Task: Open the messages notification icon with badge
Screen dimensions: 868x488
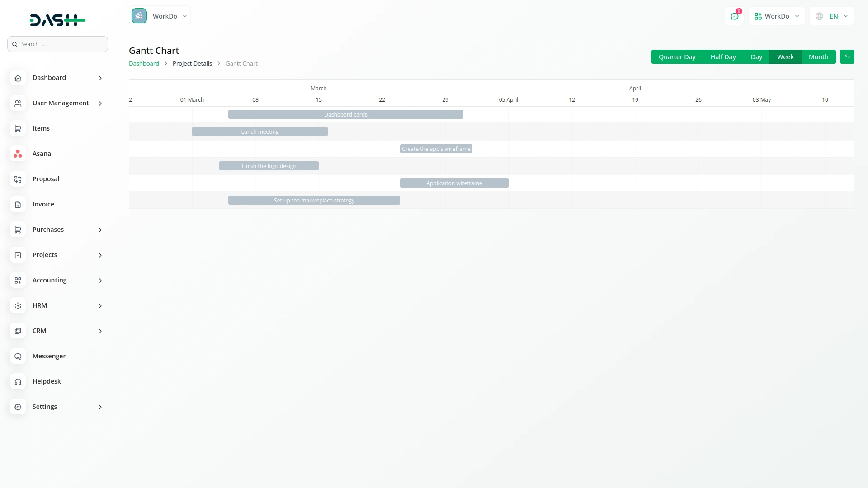Action: click(x=735, y=16)
